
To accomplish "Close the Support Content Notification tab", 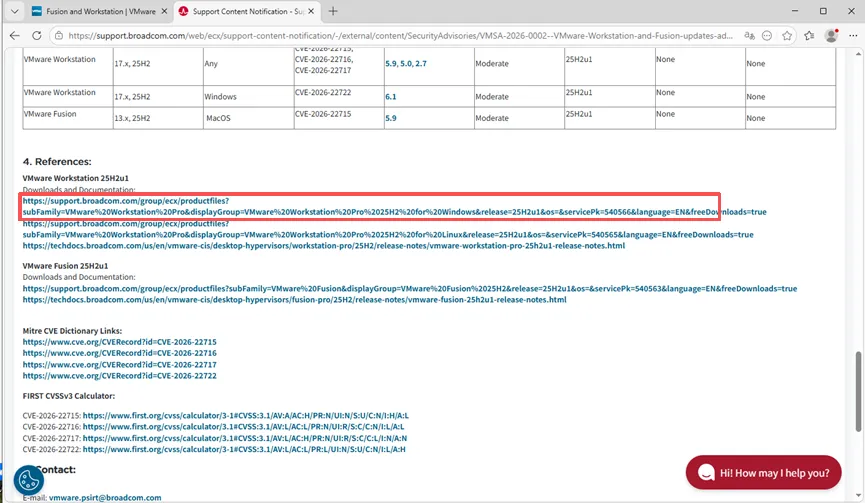I will [311, 11].
